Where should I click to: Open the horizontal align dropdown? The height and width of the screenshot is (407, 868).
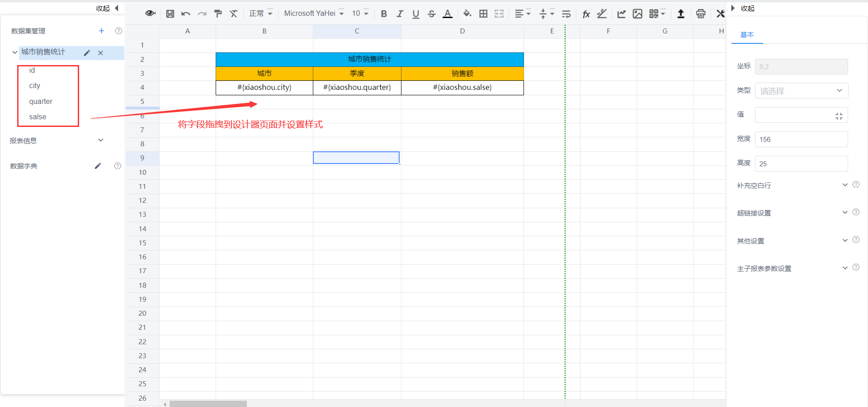[x=523, y=14]
